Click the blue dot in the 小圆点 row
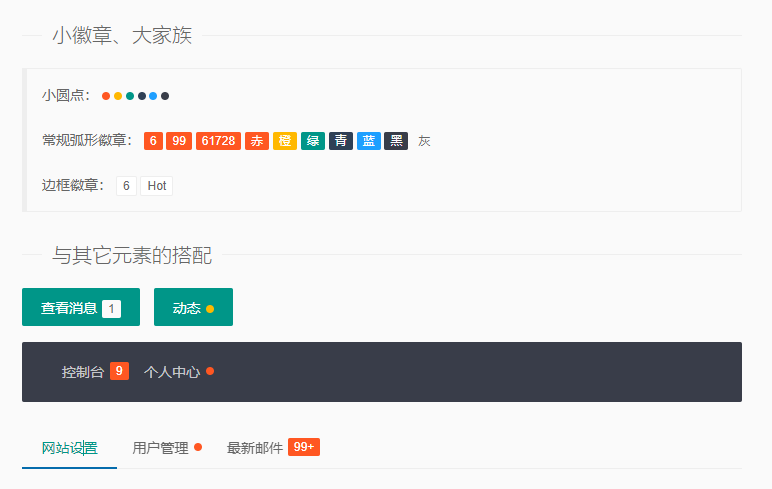 tap(153, 96)
